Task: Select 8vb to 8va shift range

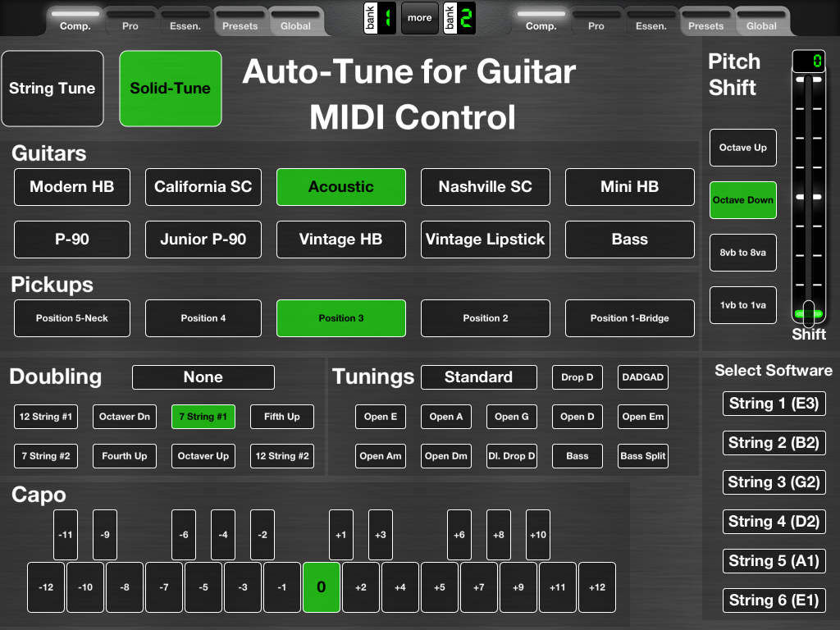Action: pyautogui.click(x=743, y=253)
